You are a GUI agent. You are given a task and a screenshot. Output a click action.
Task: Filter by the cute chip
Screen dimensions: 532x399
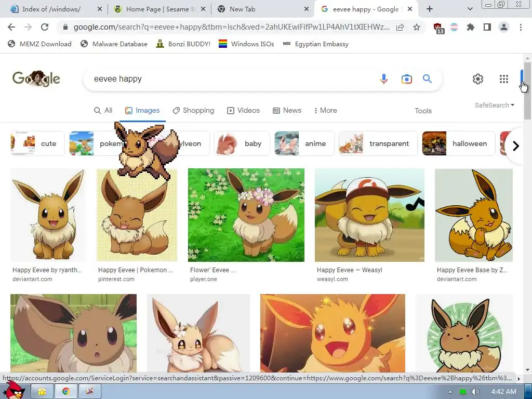[37, 143]
